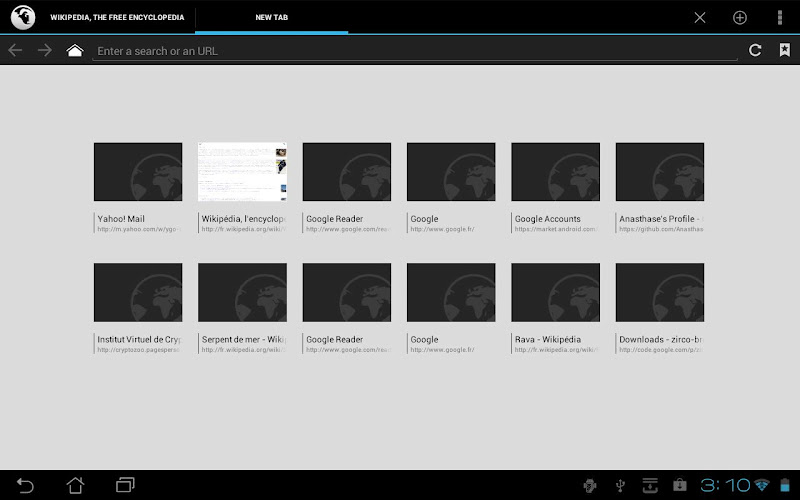Click the browser forward arrow
Viewport: 800px width, 500px height.
(45, 50)
